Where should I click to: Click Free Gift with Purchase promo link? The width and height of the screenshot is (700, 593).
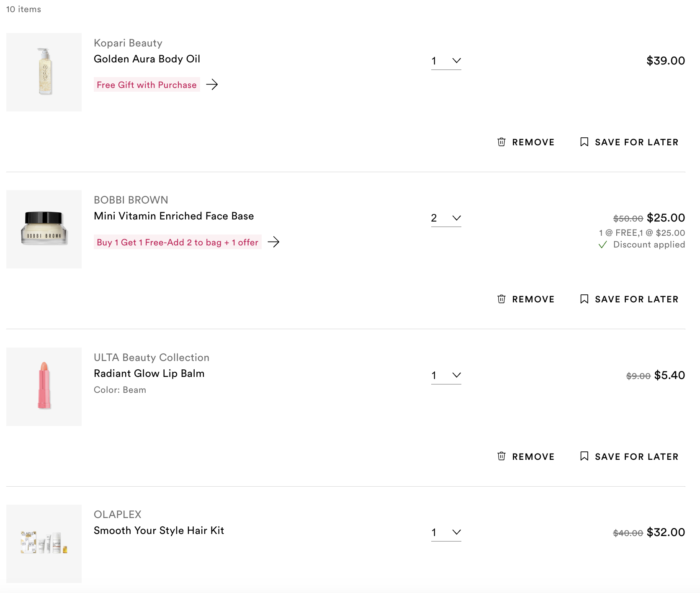click(x=147, y=85)
